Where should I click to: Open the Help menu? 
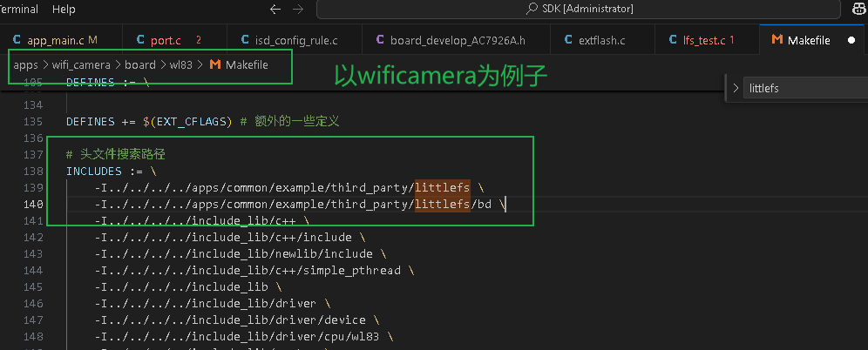64,10
